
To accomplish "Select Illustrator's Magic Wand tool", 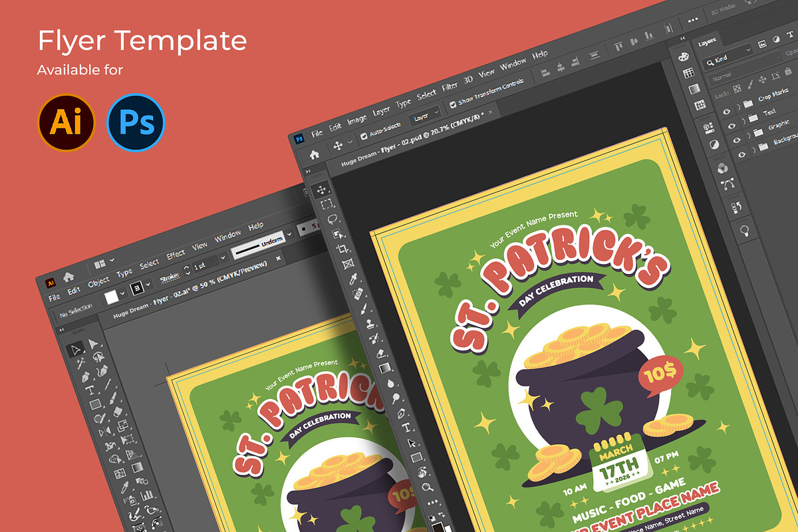I will pos(80,363).
